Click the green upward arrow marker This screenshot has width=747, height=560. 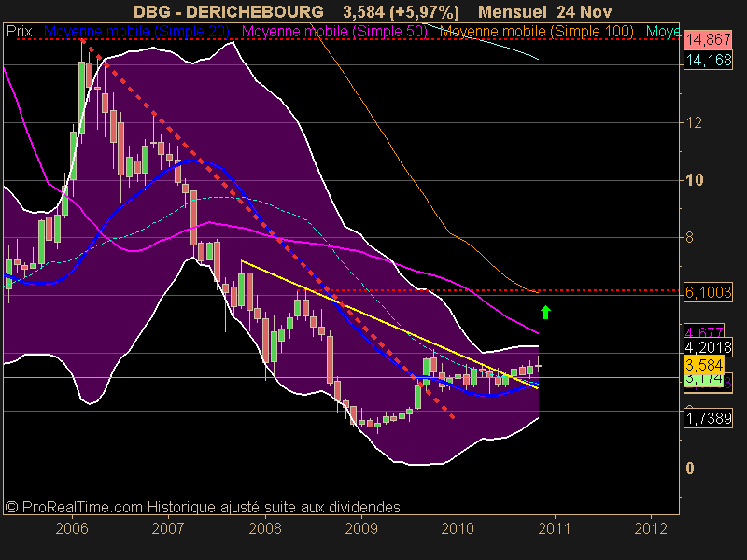(x=546, y=312)
